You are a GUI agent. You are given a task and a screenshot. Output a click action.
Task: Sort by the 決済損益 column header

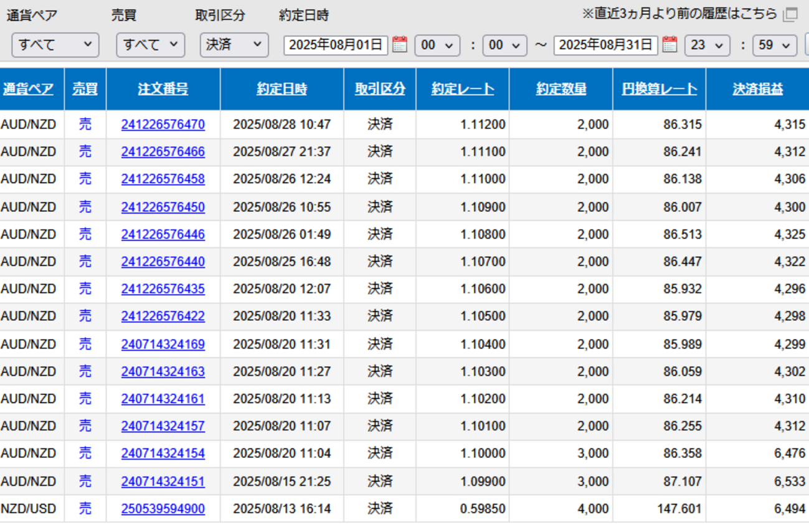(757, 89)
